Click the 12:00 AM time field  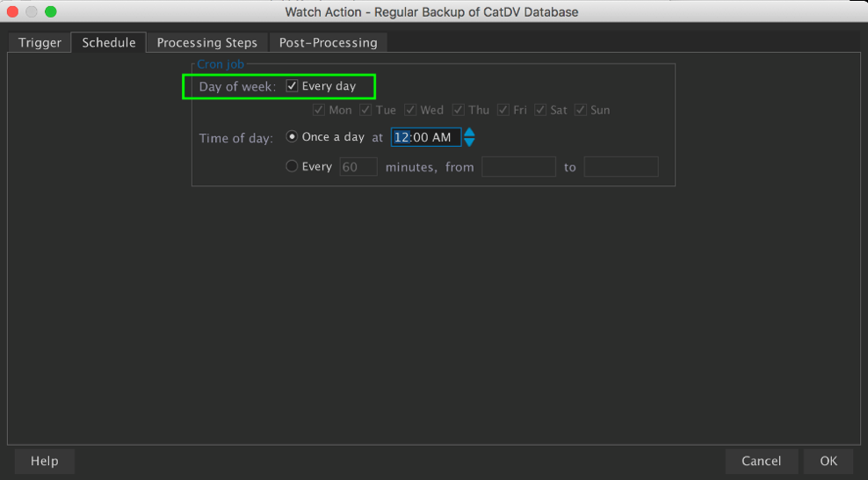pyautogui.click(x=426, y=137)
